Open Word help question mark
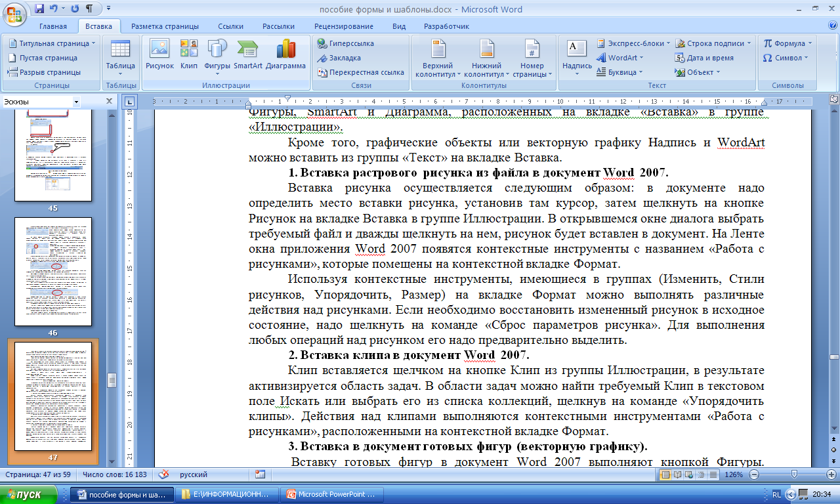This screenshot has height=504, width=840. [833, 26]
